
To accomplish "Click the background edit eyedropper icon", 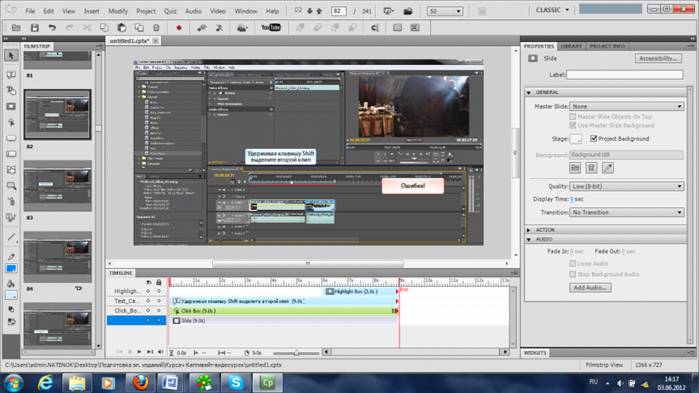I will tap(608, 168).
